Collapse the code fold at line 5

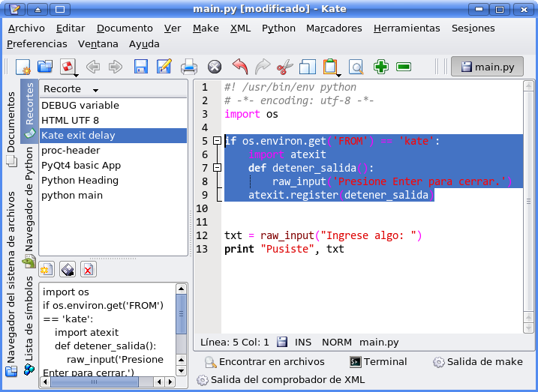pos(217,140)
